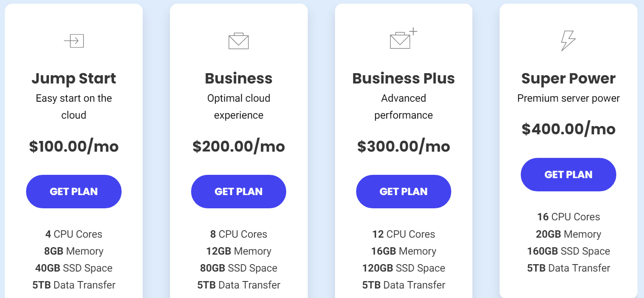
Task: Click the Business plan envelope icon
Action: (239, 41)
